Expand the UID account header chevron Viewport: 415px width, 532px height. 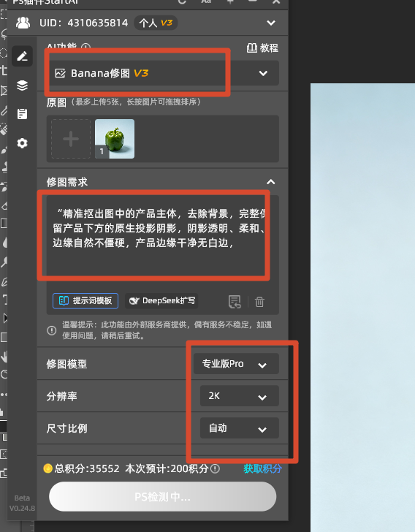click(271, 23)
